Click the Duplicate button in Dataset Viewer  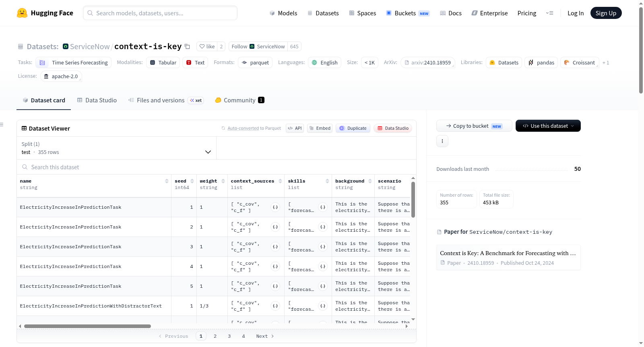353,128
